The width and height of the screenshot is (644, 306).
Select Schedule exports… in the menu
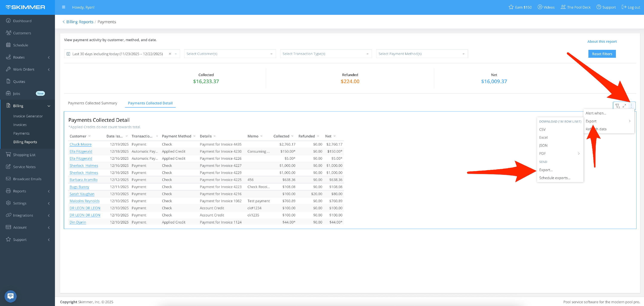tap(554, 178)
